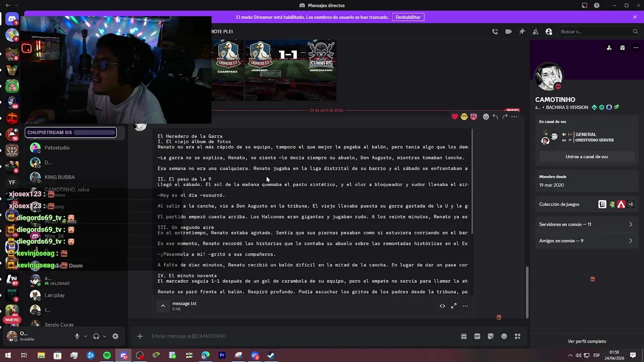Viewport: 644px width, 362px height.
Task: Open user settings gear
Action: 115,336
